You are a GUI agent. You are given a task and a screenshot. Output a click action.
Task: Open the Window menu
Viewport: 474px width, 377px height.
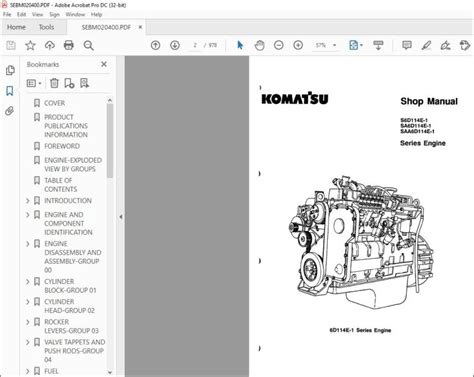click(75, 14)
